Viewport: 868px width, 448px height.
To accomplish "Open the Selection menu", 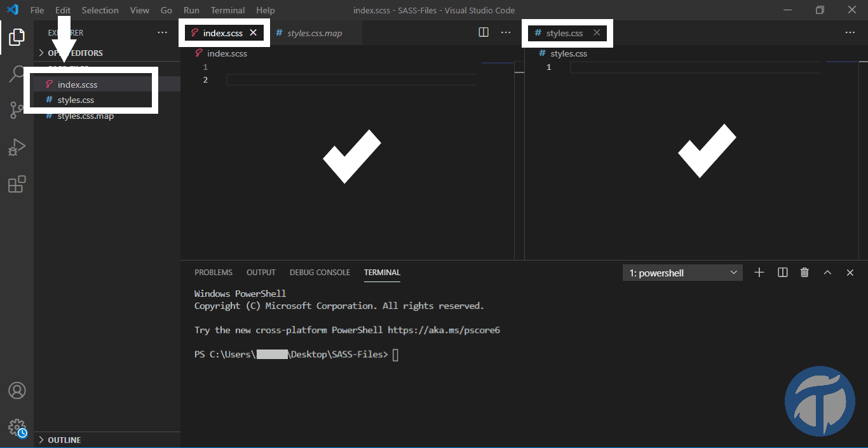I will click(x=100, y=10).
